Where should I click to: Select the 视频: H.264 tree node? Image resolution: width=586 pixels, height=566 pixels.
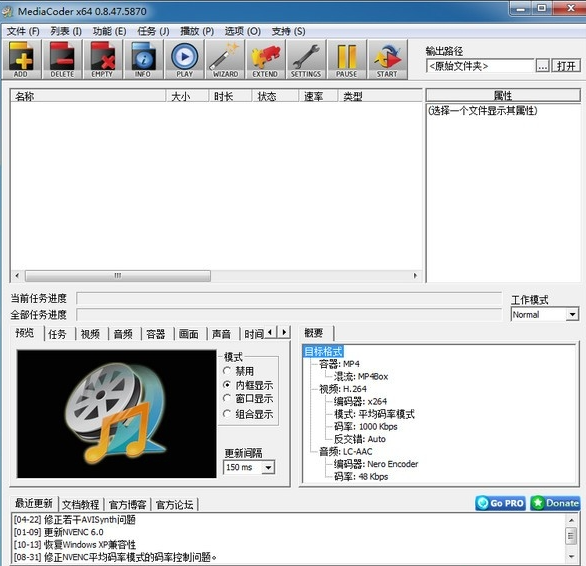point(343,389)
